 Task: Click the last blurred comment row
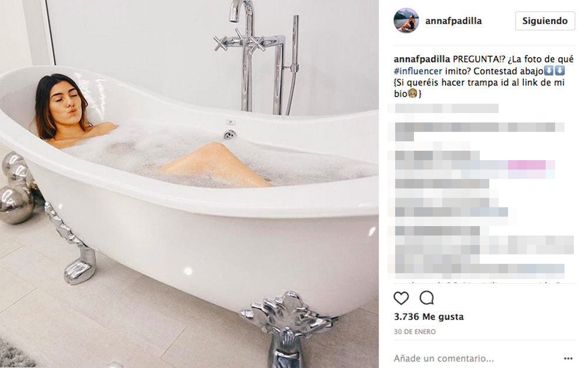click(479, 268)
